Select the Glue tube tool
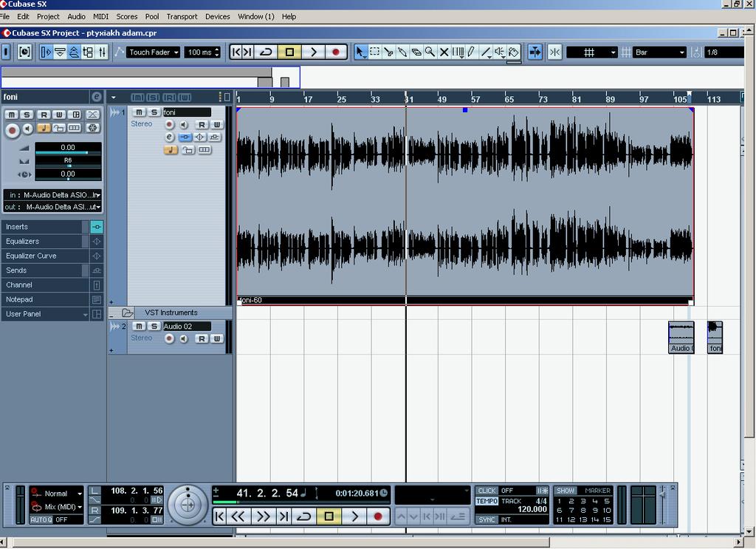This screenshot has height=549, width=756. (402, 52)
